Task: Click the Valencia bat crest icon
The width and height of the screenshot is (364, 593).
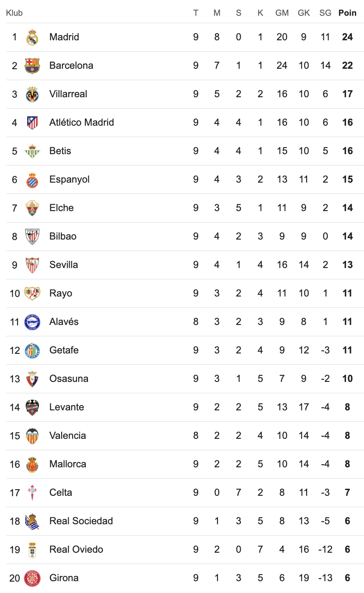Action: tap(32, 436)
